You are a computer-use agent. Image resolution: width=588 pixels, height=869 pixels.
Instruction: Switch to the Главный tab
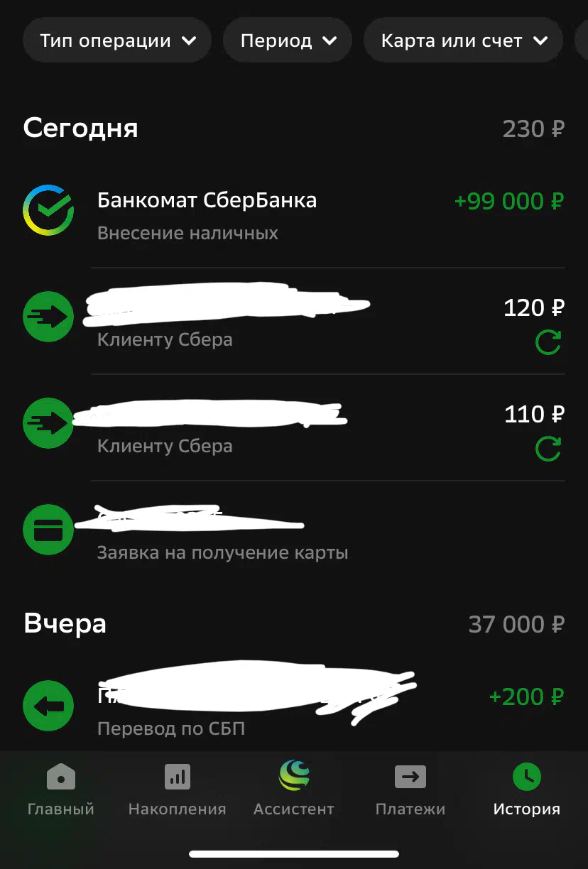(60, 788)
